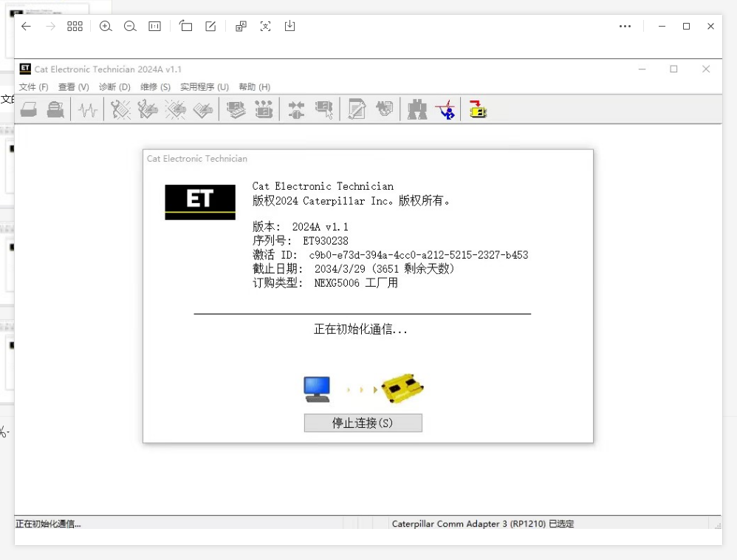Open the thumbnail grid view
Viewport: 737px width, 560px height.
(75, 27)
